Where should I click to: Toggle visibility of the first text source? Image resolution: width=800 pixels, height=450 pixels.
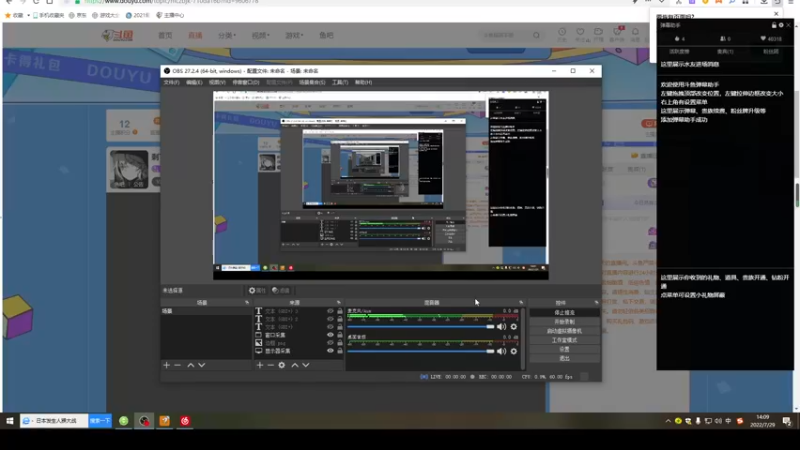330,311
